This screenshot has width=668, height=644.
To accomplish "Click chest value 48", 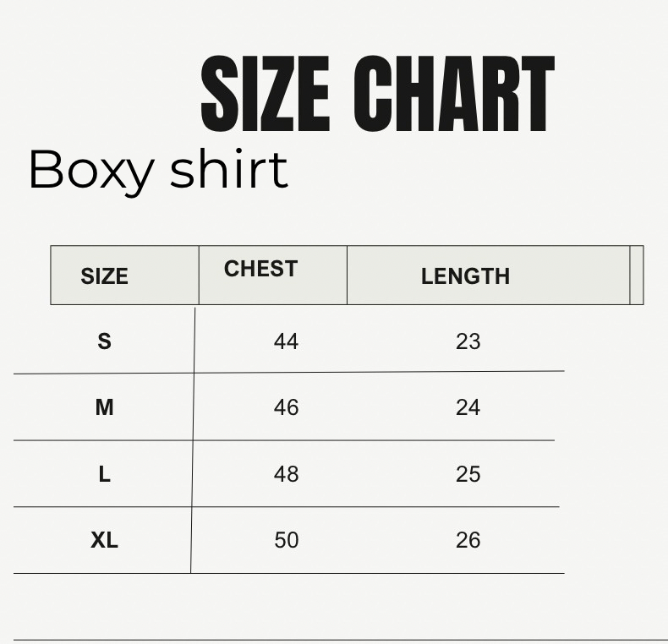I will [286, 474].
